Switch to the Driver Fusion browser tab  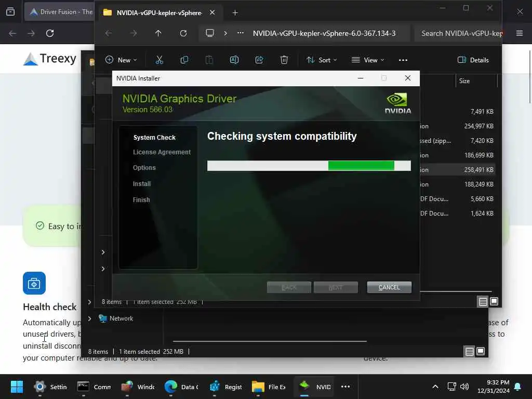coord(60,12)
